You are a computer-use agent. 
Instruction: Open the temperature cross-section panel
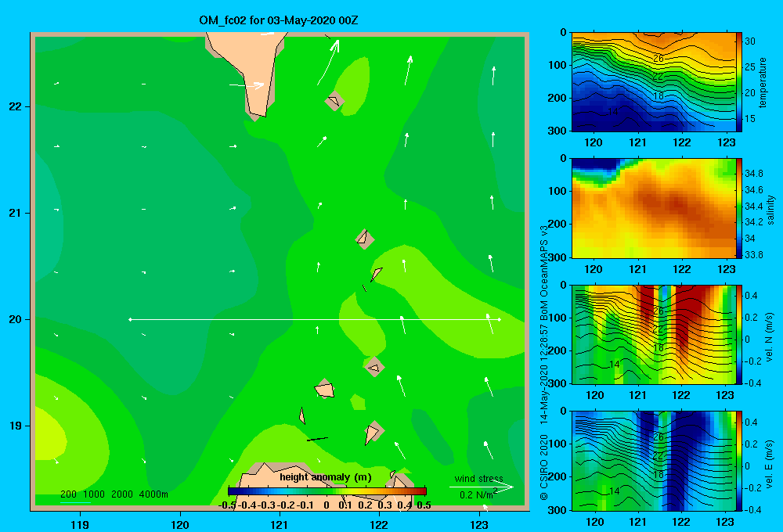point(654,82)
